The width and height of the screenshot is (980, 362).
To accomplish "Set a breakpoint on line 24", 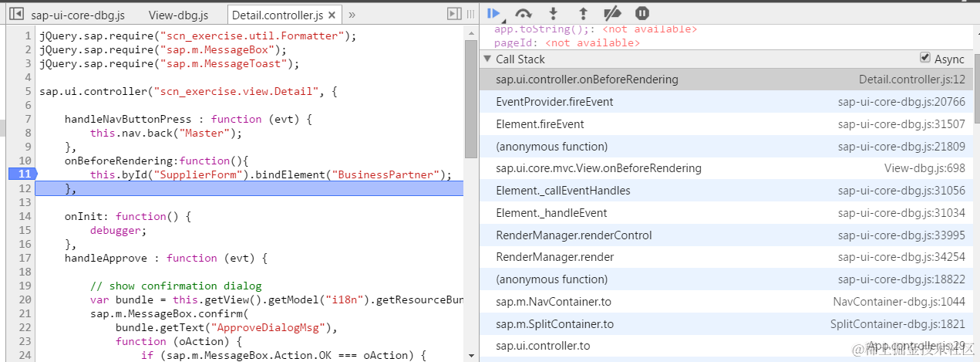I will (x=24, y=355).
